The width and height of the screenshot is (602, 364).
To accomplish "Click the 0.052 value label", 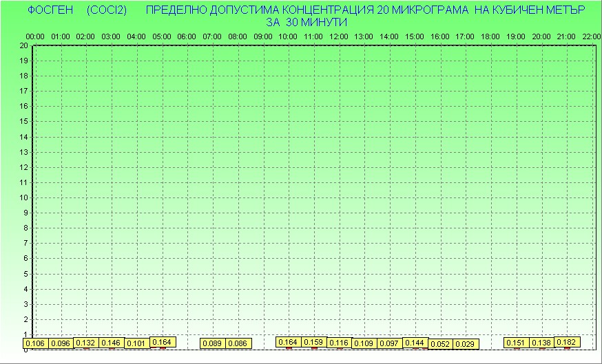I will 440,344.
